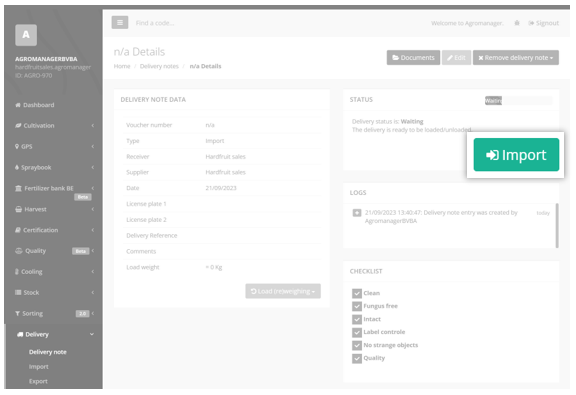Expand the Cooling menu chevron
576x395 pixels.
click(x=93, y=272)
